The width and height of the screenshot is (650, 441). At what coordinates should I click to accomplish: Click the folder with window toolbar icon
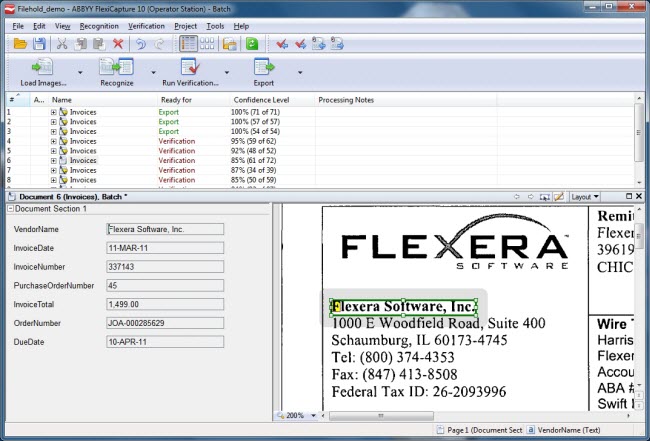[230, 44]
